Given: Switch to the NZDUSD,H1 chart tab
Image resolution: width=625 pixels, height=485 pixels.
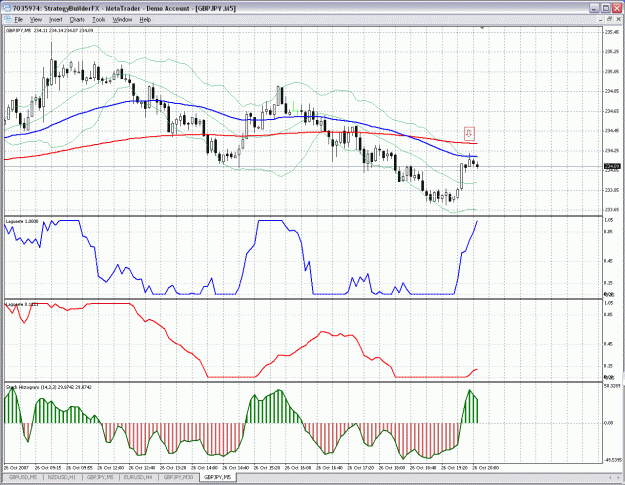Looking at the screenshot, I should pos(61,477).
